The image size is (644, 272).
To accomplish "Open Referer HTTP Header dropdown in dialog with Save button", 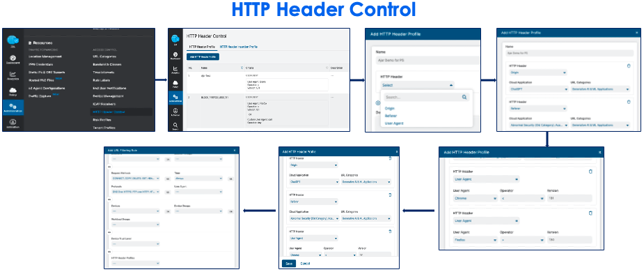I will coord(313,202).
